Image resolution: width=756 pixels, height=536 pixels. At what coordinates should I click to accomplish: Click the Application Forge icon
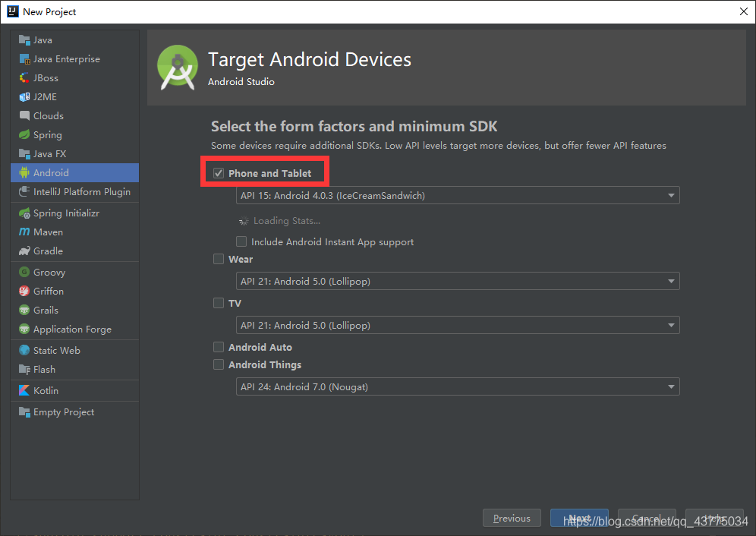pyautogui.click(x=24, y=329)
